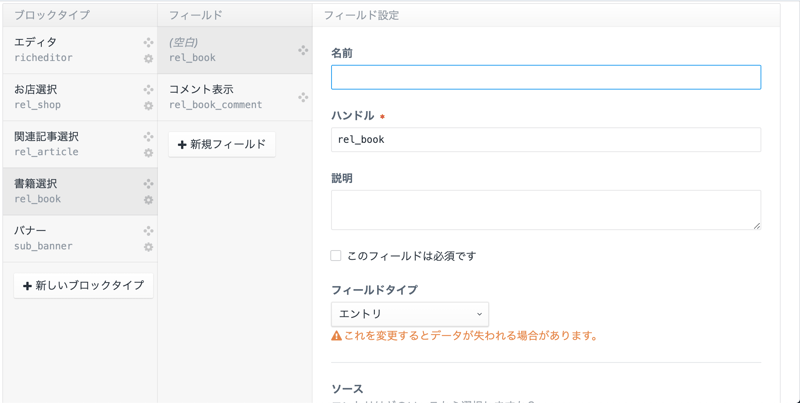Open settings gear for バナー block type
Image resolution: width=800 pixels, height=403 pixels.
(148, 247)
